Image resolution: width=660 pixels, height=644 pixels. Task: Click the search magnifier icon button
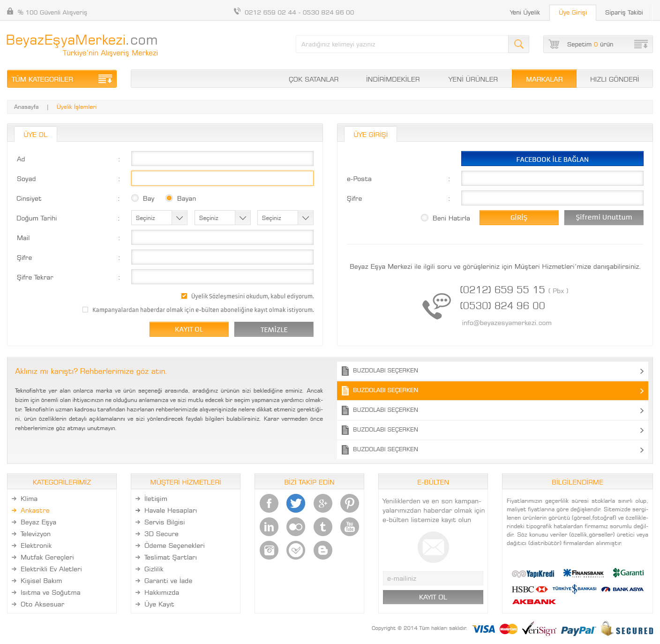[x=518, y=44]
